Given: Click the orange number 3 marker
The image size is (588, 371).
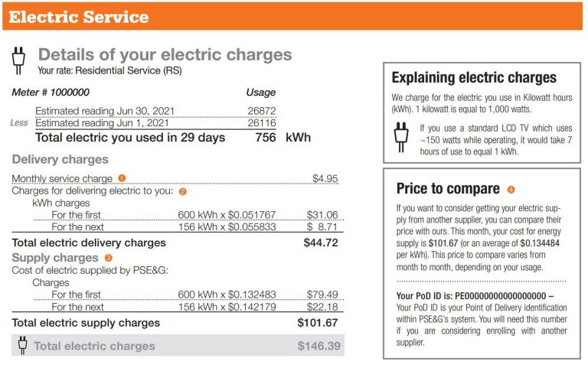Looking at the screenshot, I should (x=108, y=258).
